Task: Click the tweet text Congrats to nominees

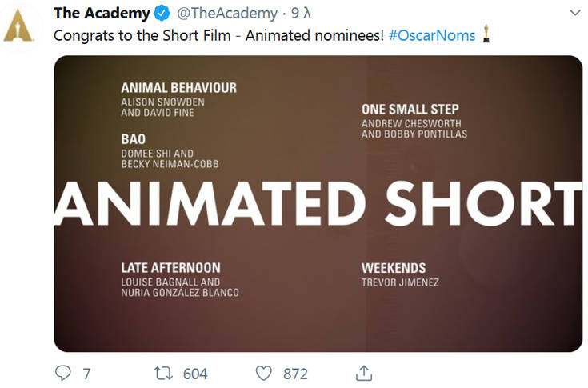Action: pyautogui.click(x=218, y=36)
